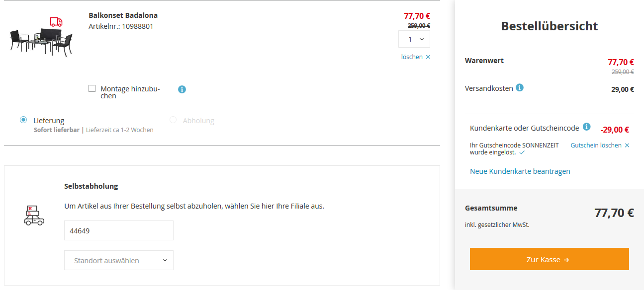Viewport: 644px width, 290px height.
Task: Click the X icon beside löschen
Action: point(428,57)
